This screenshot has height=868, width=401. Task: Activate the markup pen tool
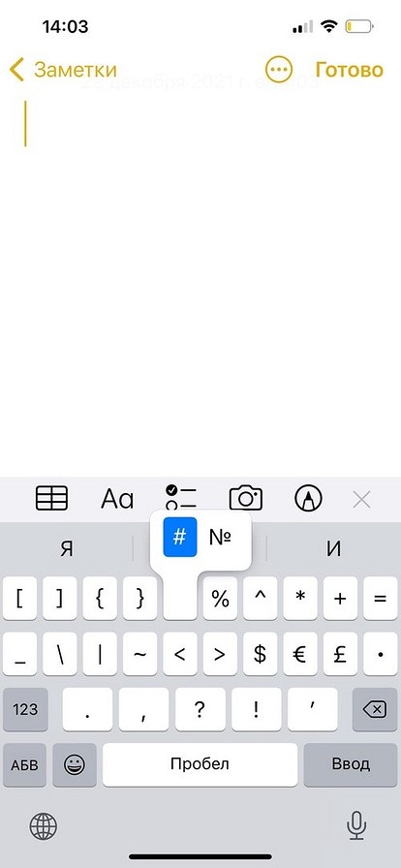click(x=310, y=498)
